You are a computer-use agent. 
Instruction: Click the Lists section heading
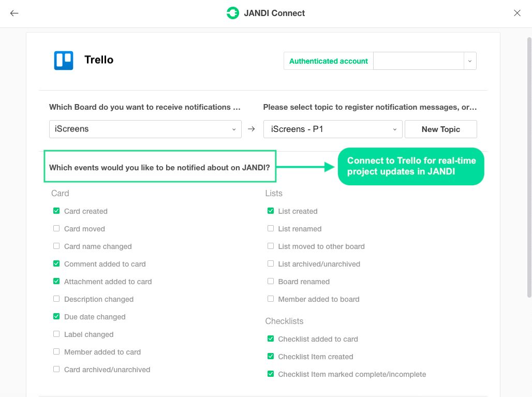click(x=274, y=194)
